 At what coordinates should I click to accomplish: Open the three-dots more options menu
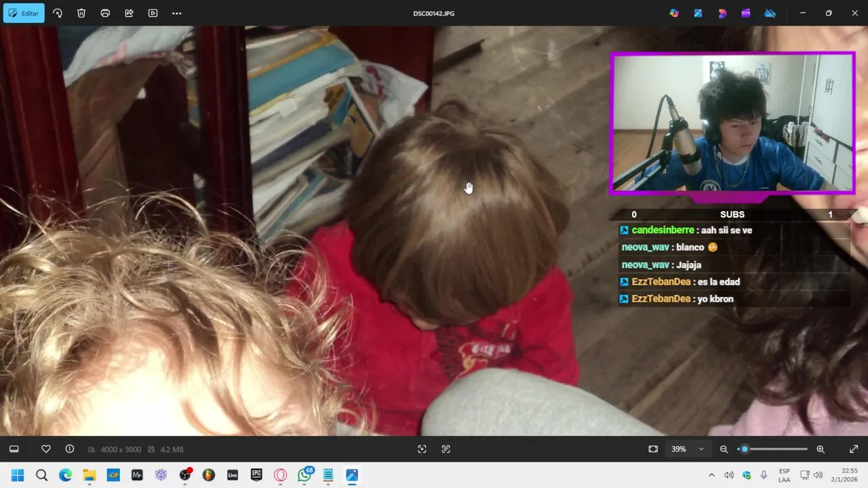[x=177, y=13]
